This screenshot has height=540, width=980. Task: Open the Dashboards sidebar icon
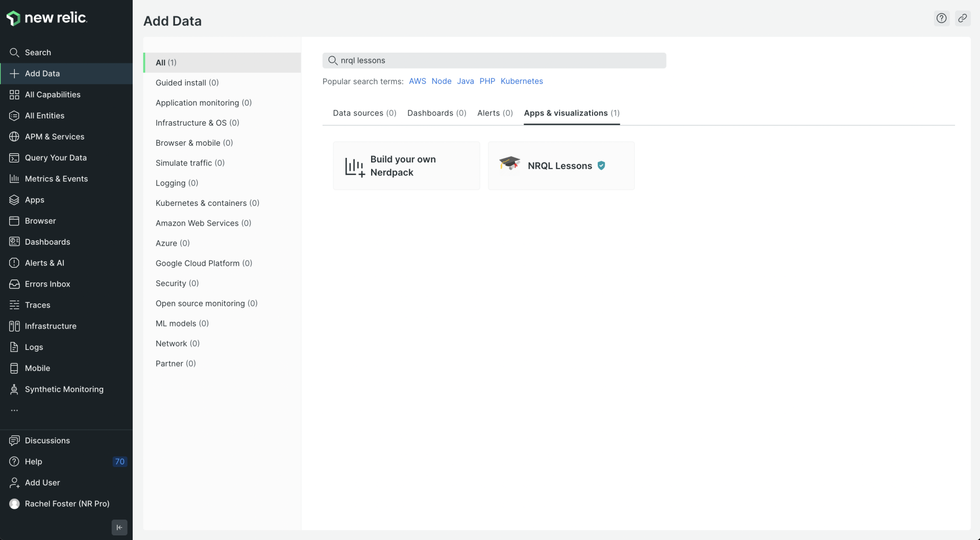click(x=14, y=242)
